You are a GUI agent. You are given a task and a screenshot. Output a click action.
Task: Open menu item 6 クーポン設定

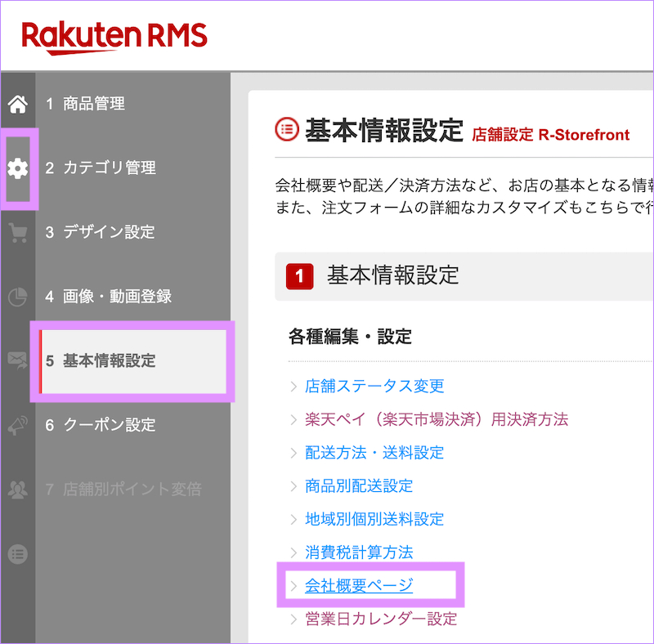point(100,425)
